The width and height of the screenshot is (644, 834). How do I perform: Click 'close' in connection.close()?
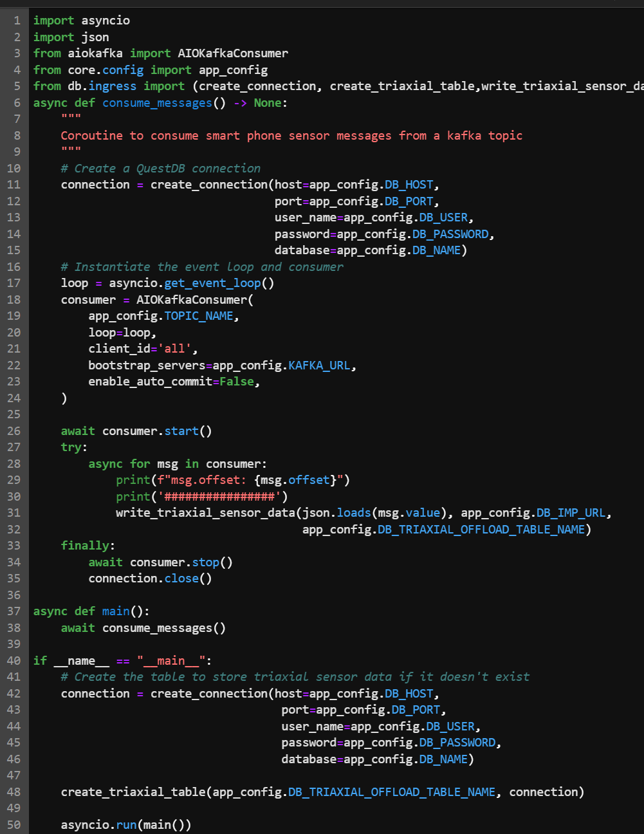[x=181, y=579]
